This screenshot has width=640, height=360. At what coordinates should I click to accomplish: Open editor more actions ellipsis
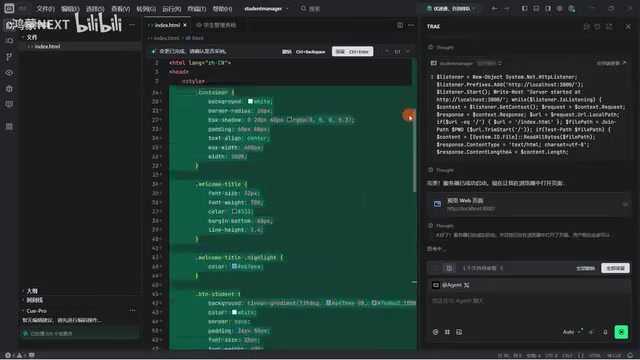[411, 25]
